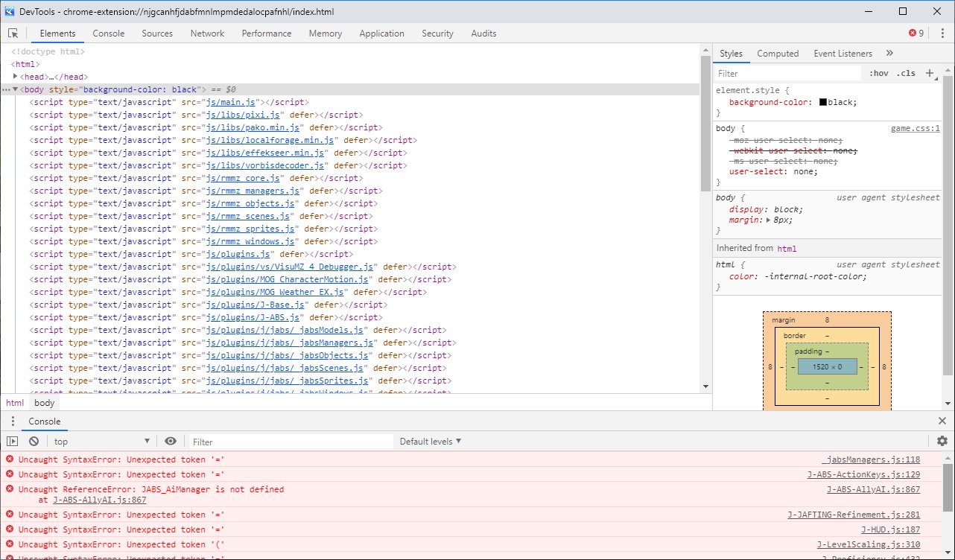Switch to the Sources panel tab
This screenshot has height=560, width=955.
(x=157, y=34)
